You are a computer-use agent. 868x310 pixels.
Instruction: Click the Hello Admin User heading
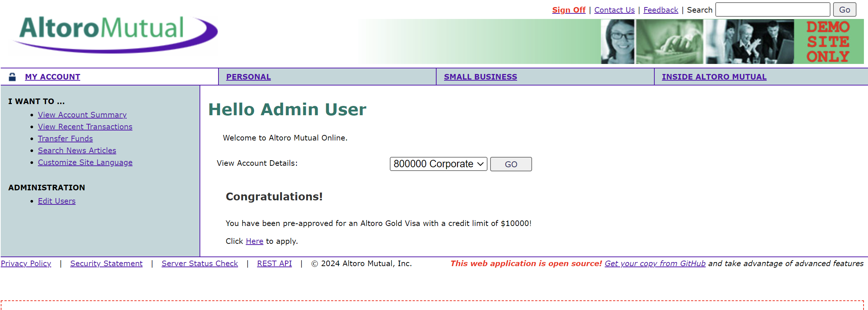[x=287, y=109]
